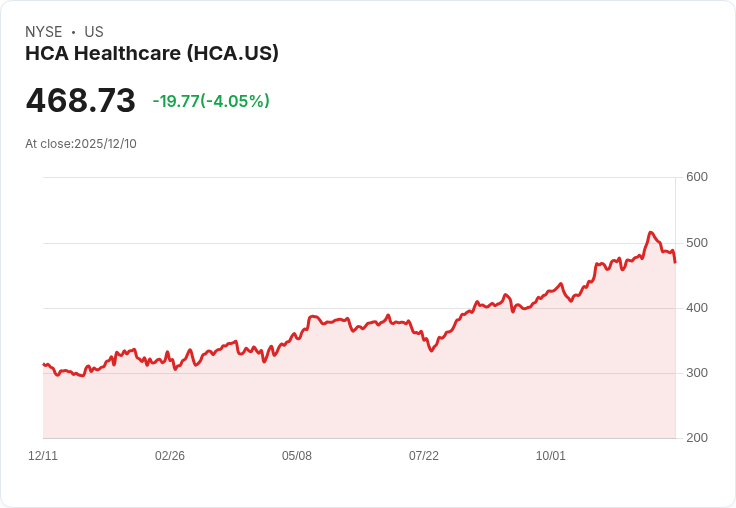Click the green -19.77(-4.05%) change value
This screenshot has width=736, height=508.
[x=211, y=101]
